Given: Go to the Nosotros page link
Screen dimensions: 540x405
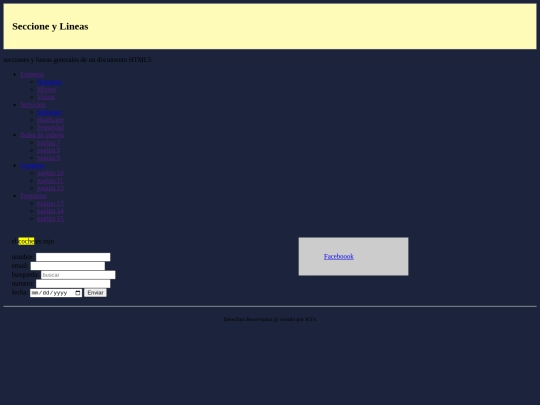Looking at the screenshot, I should point(50,82).
